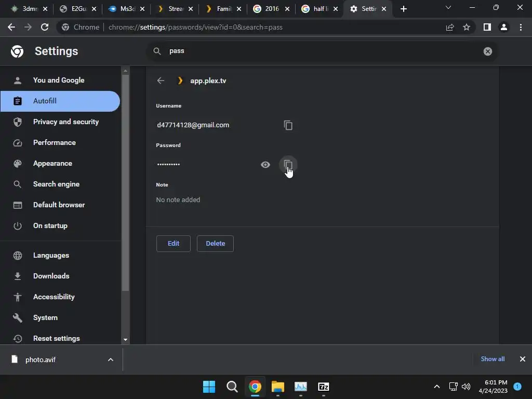The width and height of the screenshot is (532, 399).
Task: Close the Ms3d tab
Action: (142, 9)
